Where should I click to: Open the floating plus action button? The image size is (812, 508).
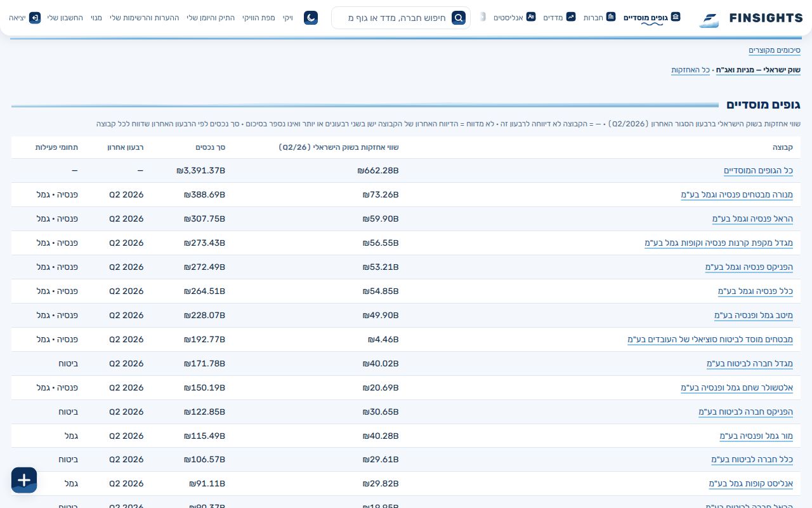point(24,480)
